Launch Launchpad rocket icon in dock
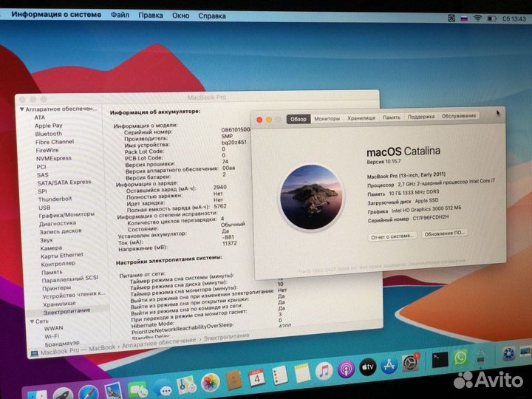This screenshot has width=532, height=399. point(63,394)
